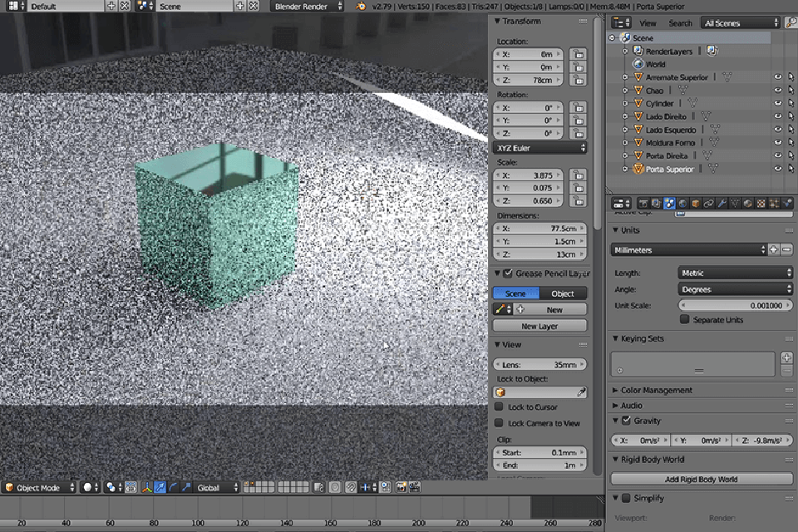Screen dimensions: 798x532
Task: Open the outliner View menu
Action: [x=648, y=23]
